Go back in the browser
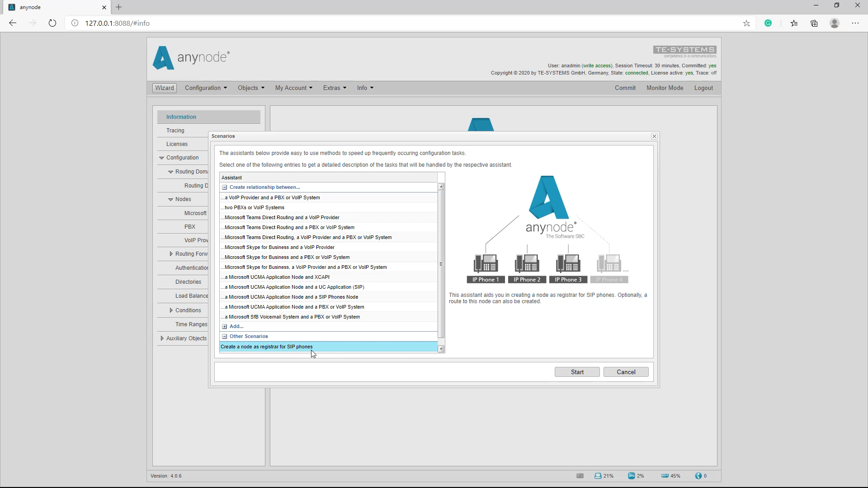868x488 pixels. [x=13, y=23]
